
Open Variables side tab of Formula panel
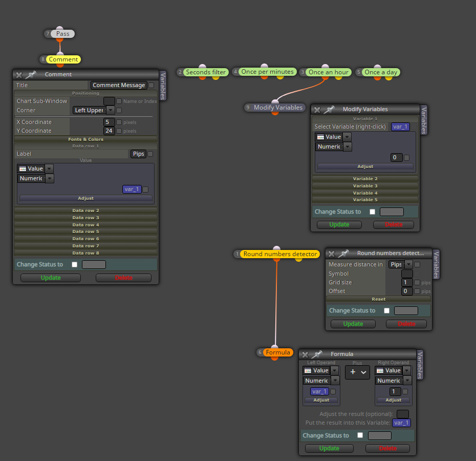pyautogui.click(x=420, y=365)
